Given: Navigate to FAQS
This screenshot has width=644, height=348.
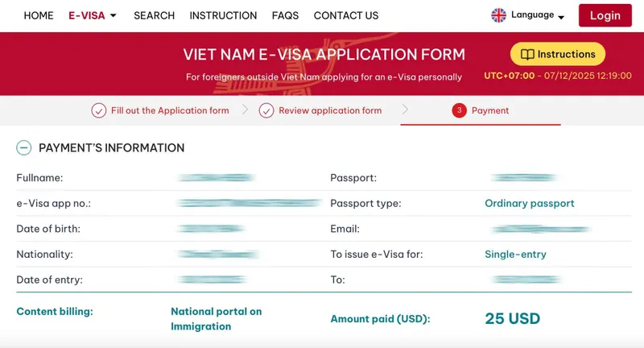Looking at the screenshot, I should 285,15.
